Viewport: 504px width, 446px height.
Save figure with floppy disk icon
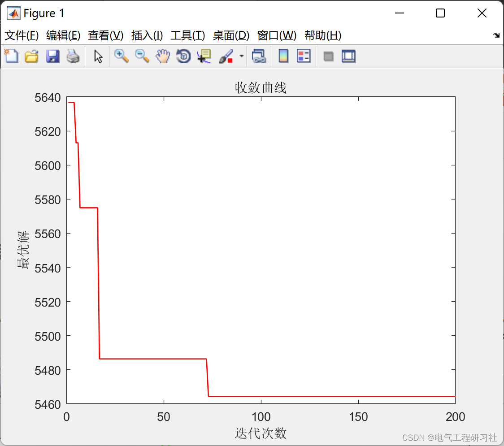[52, 56]
